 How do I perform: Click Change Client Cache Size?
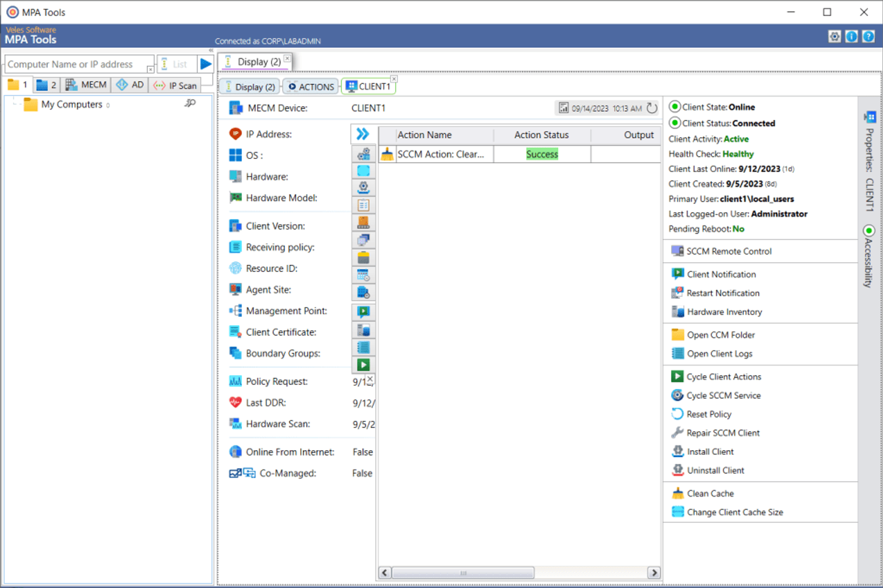pos(727,512)
